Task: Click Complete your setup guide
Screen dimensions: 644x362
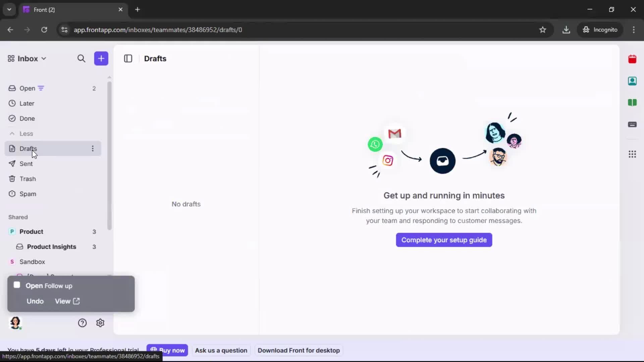Action: tap(443, 240)
